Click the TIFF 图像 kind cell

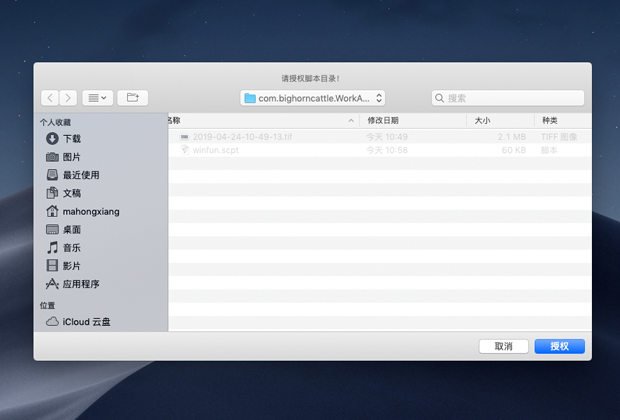pyautogui.click(x=559, y=137)
